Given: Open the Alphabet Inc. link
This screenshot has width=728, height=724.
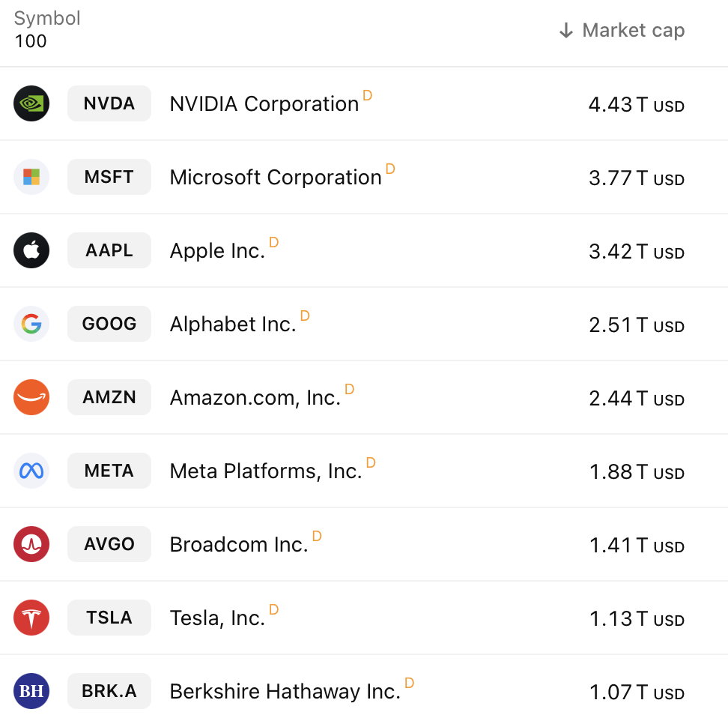Looking at the screenshot, I should 233,325.
